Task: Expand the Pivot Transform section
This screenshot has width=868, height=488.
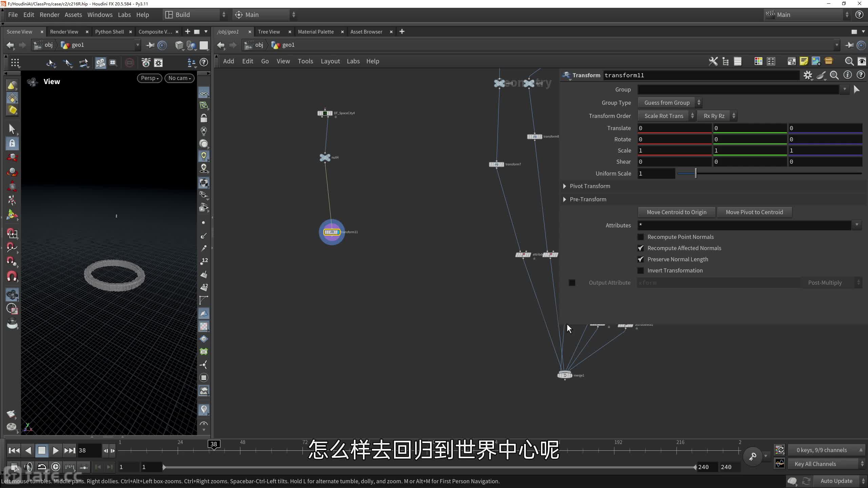Action: 565,186
